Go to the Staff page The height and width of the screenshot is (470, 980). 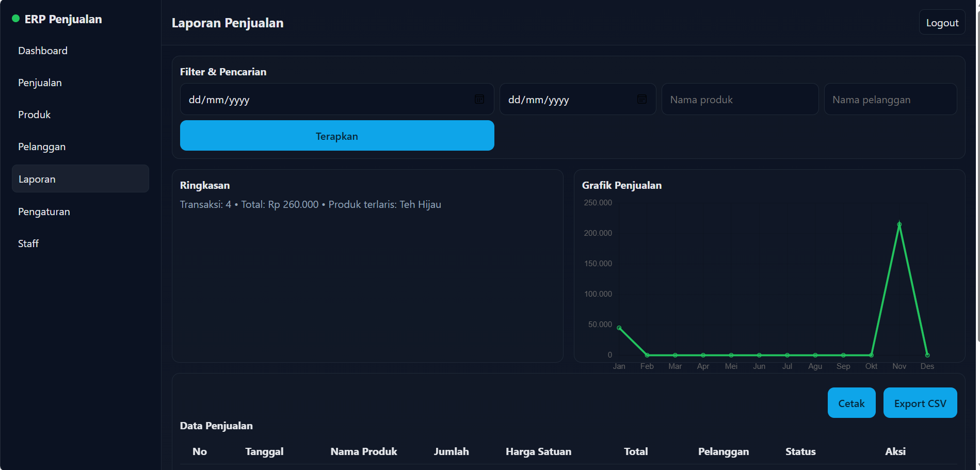coord(28,244)
